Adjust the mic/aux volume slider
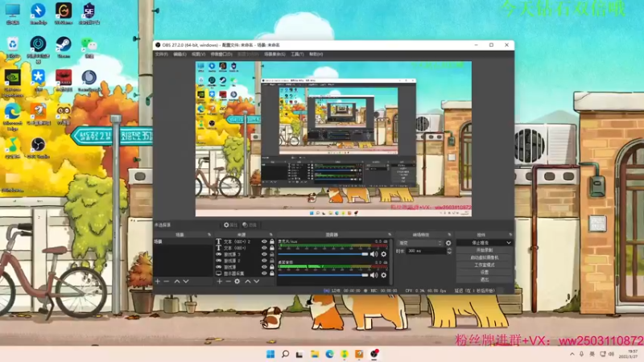Viewport: 644px width, 362px height. point(324,254)
